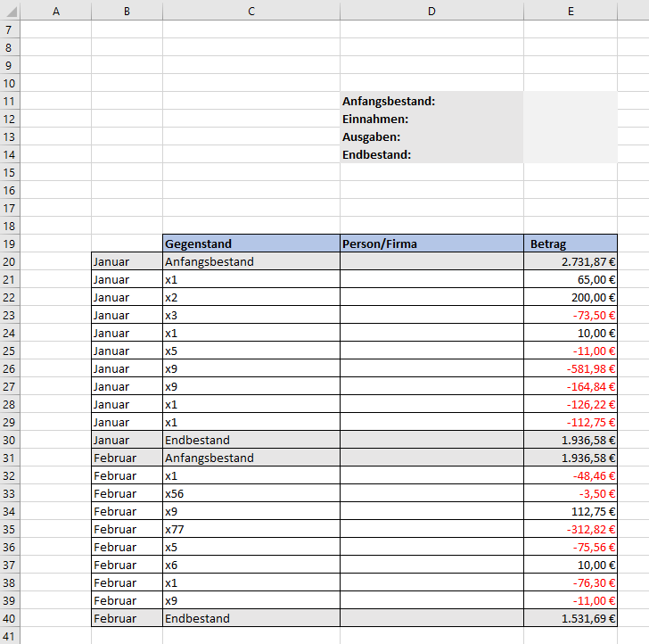
Task: Select the 'Betrag' table header cell
Action: coord(570,244)
